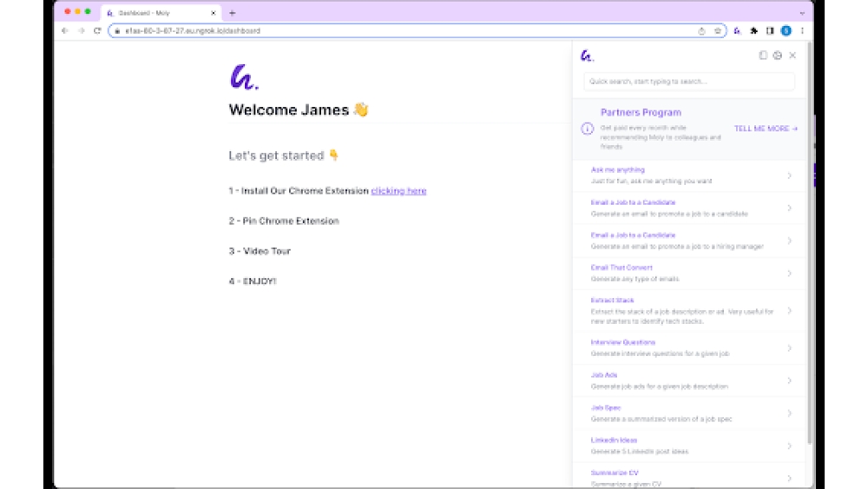This screenshot has width=868, height=489.
Task: Click the browser forward arrow
Action: [x=82, y=31]
